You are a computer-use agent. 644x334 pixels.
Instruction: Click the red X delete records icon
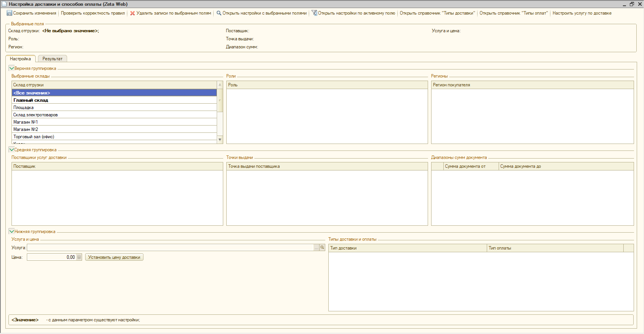(x=132, y=13)
